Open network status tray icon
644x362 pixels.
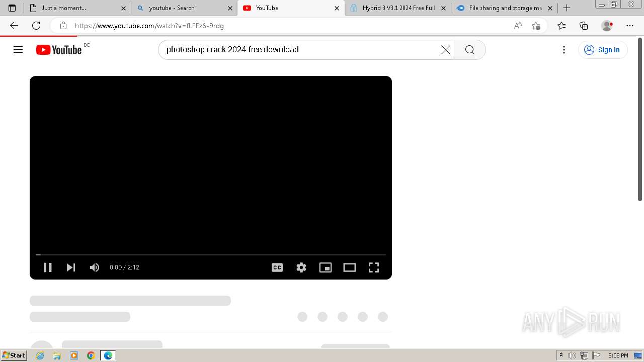click(584, 355)
